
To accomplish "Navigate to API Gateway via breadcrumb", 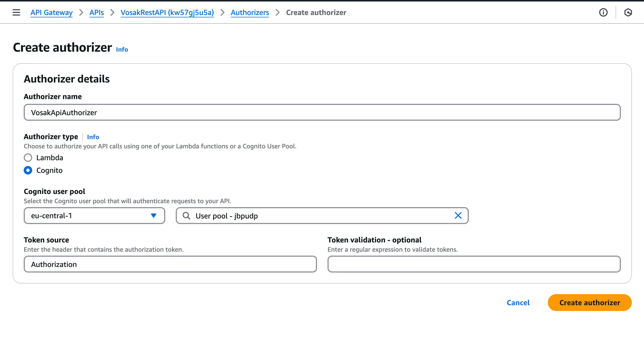I will coord(51,12).
